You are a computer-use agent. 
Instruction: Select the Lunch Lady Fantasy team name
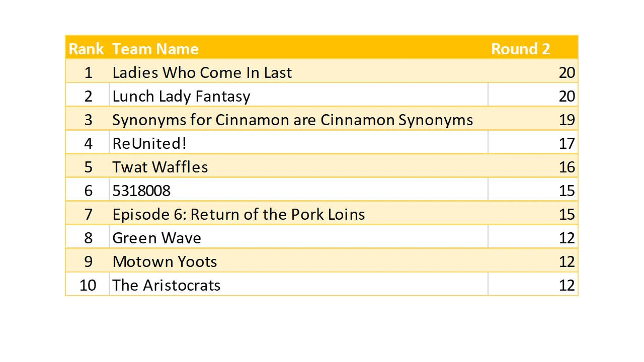181,96
